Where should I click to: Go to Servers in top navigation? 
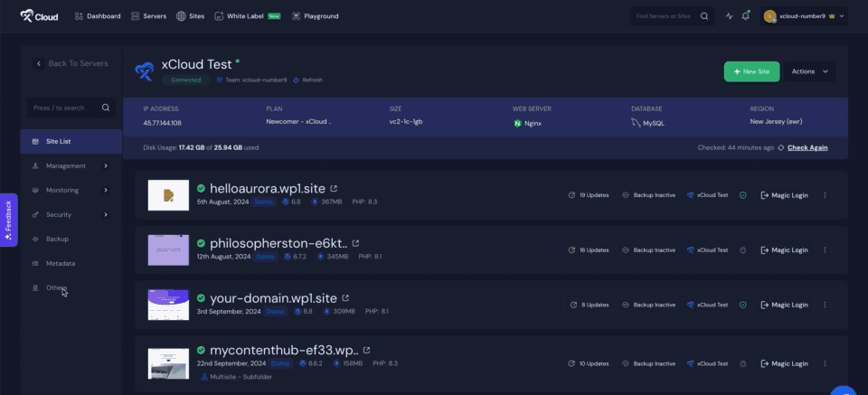click(x=150, y=16)
